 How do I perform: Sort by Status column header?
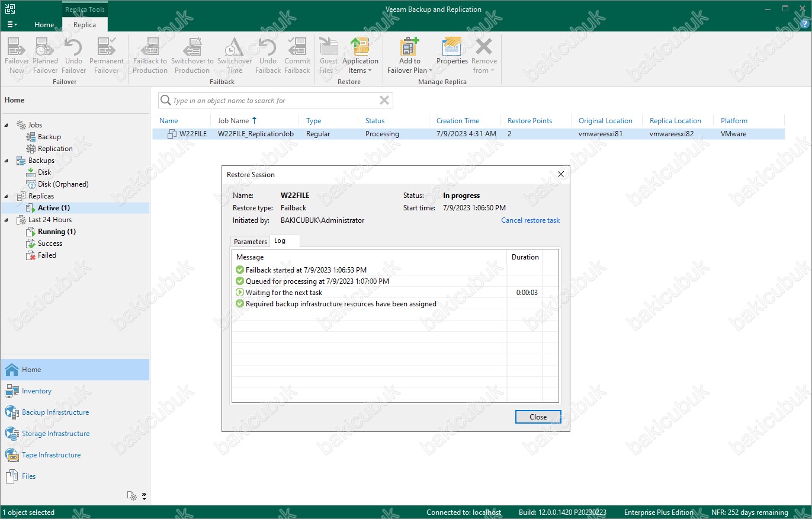pyautogui.click(x=375, y=121)
